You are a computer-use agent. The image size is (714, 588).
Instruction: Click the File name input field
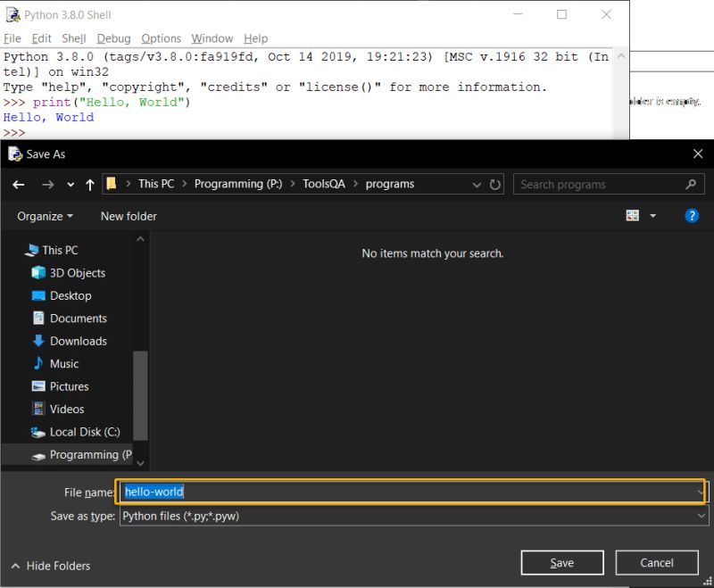tap(357, 491)
